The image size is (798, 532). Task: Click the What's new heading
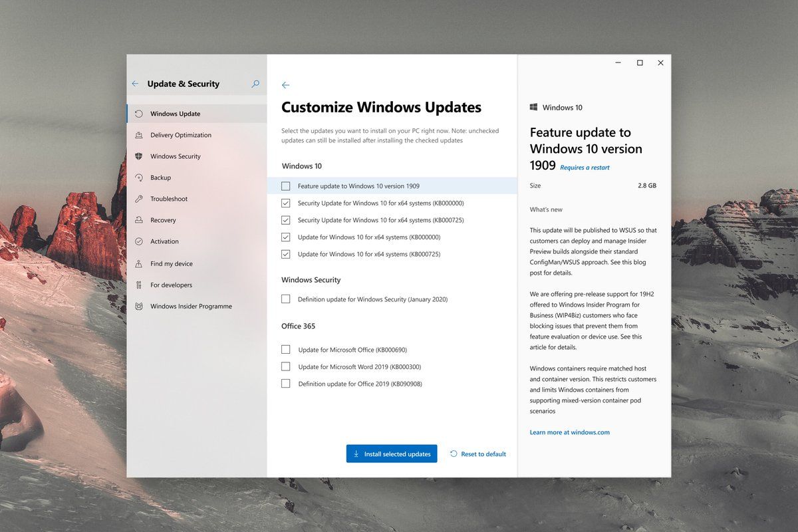click(x=546, y=209)
